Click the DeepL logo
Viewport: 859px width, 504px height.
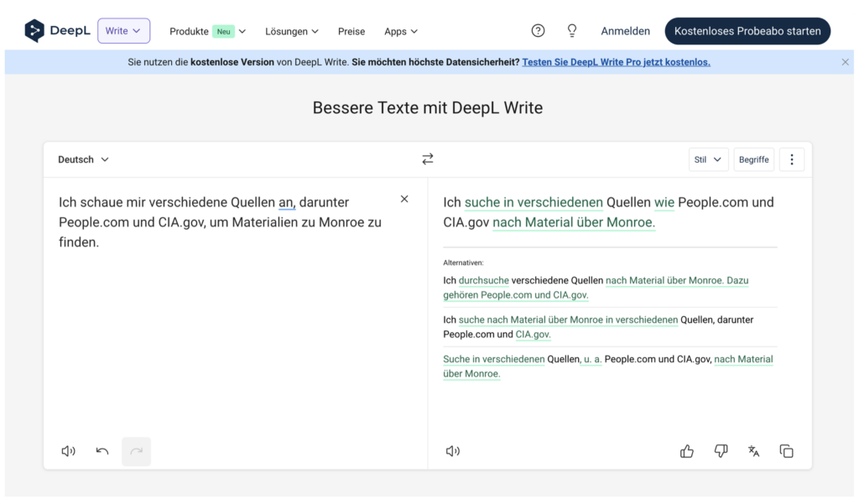click(x=57, y=31)
